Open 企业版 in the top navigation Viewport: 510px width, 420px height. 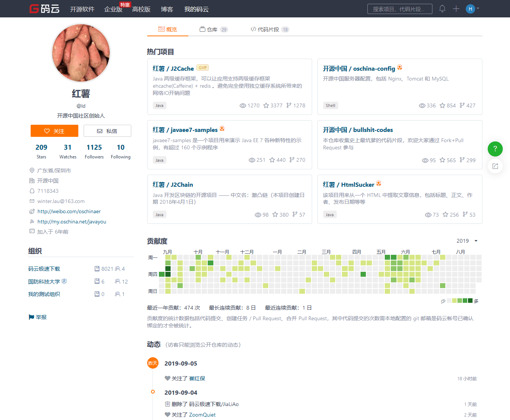pos(113,9)
